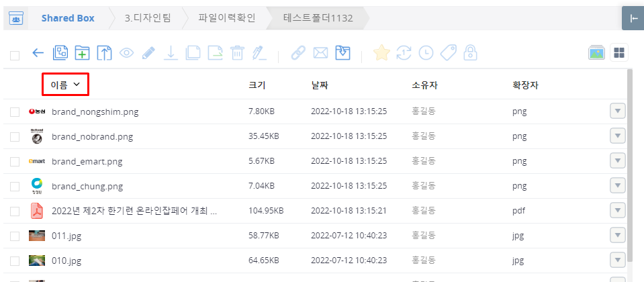Open file brand_emart.png
The width and height of the screenshot is (644, 282).
[x=87, y=162]
